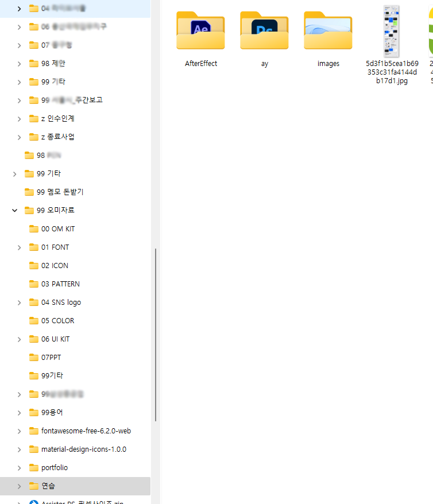Select 99 오미자료 tree item
The width and height of the screenshot is (433, 504).
[75, 210]
